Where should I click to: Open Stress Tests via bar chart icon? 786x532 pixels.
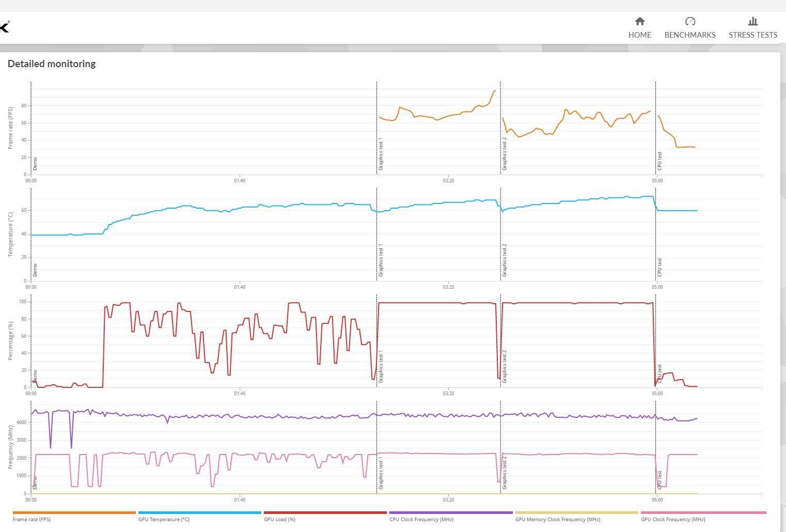tap(752, 22)
